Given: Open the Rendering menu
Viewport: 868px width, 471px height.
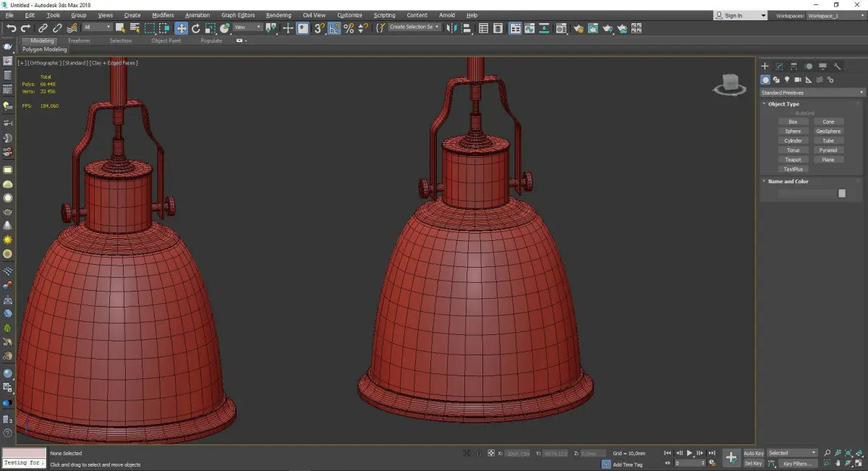Looking at the screenshot, I should (x=278, y=15).
